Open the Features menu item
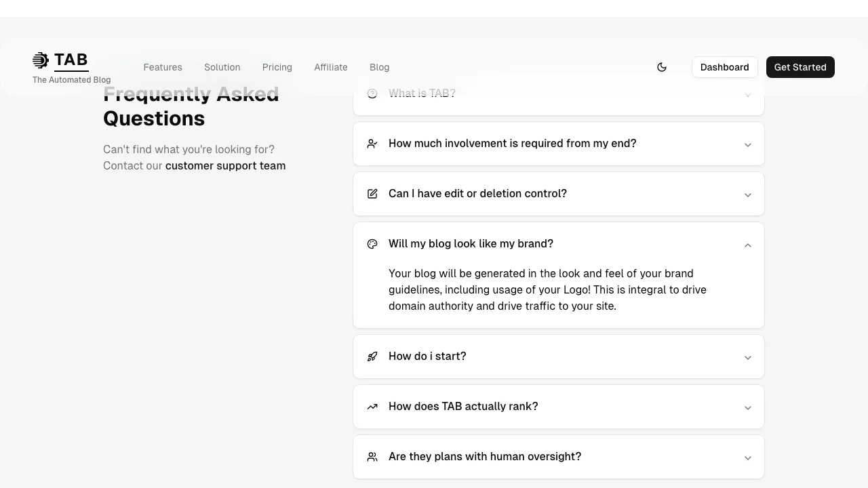The height and width of the screenshot is (488, 868). [163, 67]
